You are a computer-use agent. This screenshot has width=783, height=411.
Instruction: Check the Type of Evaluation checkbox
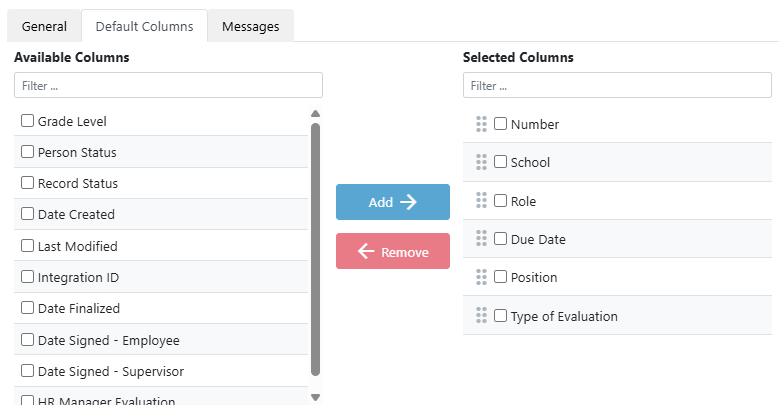(x=501, y=316)
